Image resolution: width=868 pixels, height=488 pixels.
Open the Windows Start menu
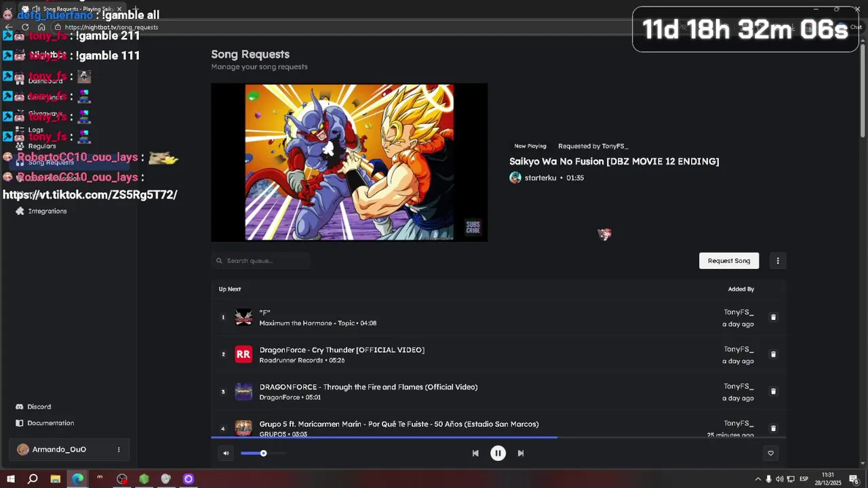11,479
